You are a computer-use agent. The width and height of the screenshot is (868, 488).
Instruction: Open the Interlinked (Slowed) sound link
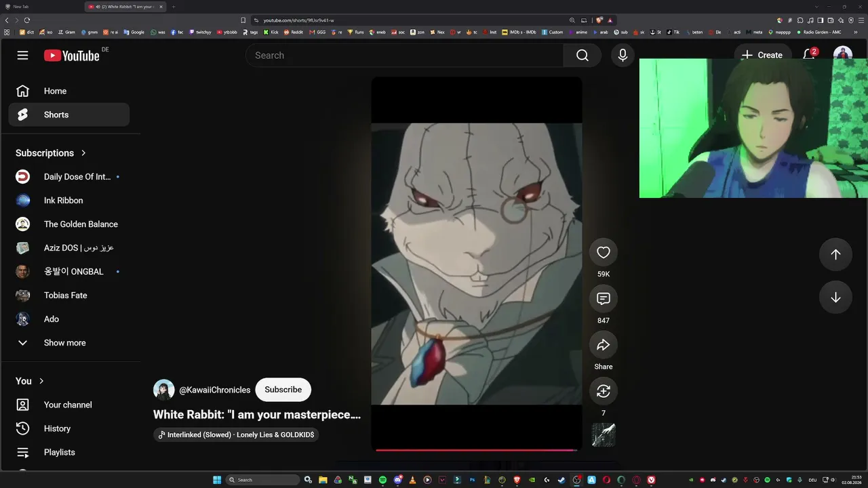click(236, 434)
